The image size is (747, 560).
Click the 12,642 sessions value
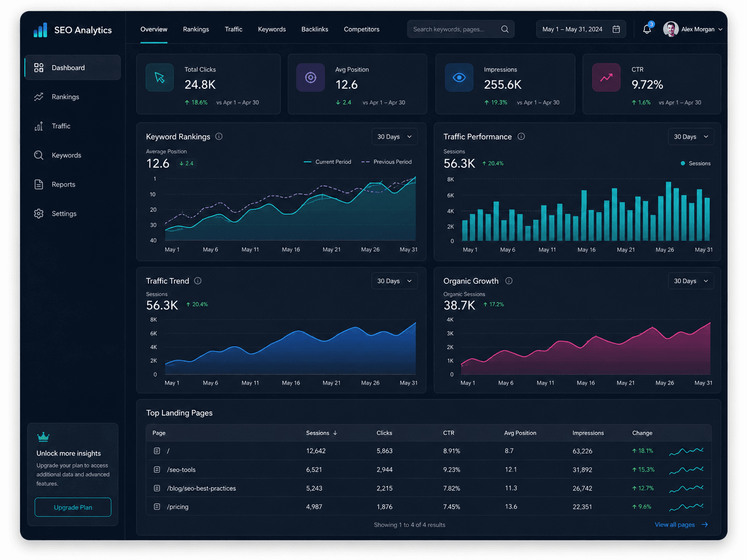316,451
